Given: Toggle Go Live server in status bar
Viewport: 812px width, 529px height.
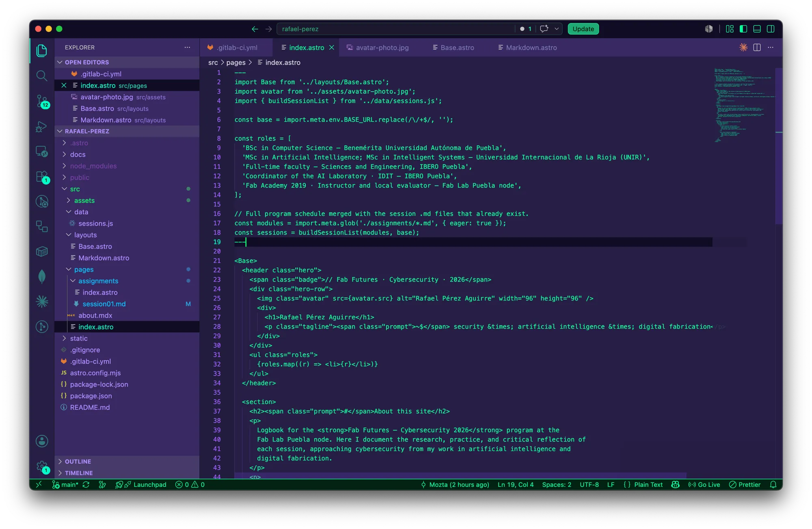Looking at the screenshot, I should coord(704,484).
